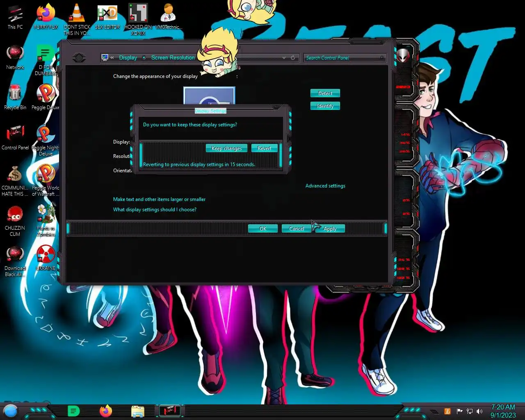Click Revert in the Display Settings dialog

coord(264,148)
